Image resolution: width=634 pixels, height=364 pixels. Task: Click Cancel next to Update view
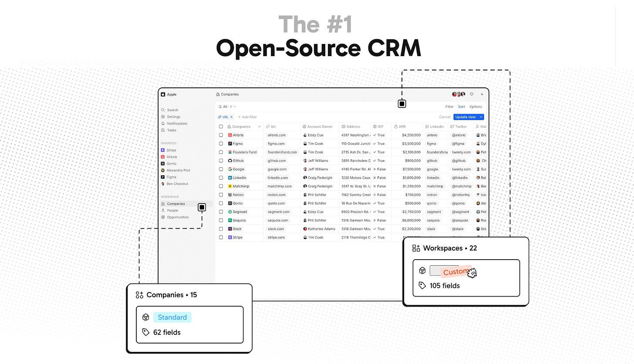[x=445, y=117]
